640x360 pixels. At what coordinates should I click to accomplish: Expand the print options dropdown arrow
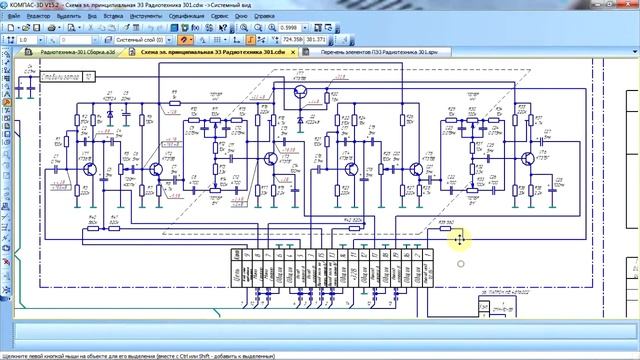pos(59,28)
